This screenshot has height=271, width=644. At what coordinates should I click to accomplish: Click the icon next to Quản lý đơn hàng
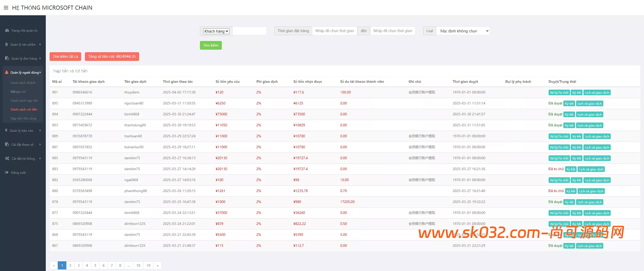[7, 58]
